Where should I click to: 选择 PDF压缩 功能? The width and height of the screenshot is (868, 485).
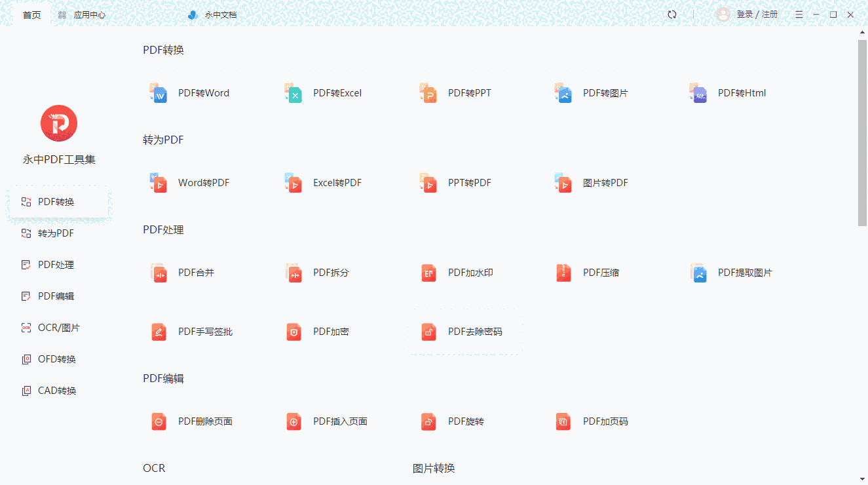[x=589, y=273]
